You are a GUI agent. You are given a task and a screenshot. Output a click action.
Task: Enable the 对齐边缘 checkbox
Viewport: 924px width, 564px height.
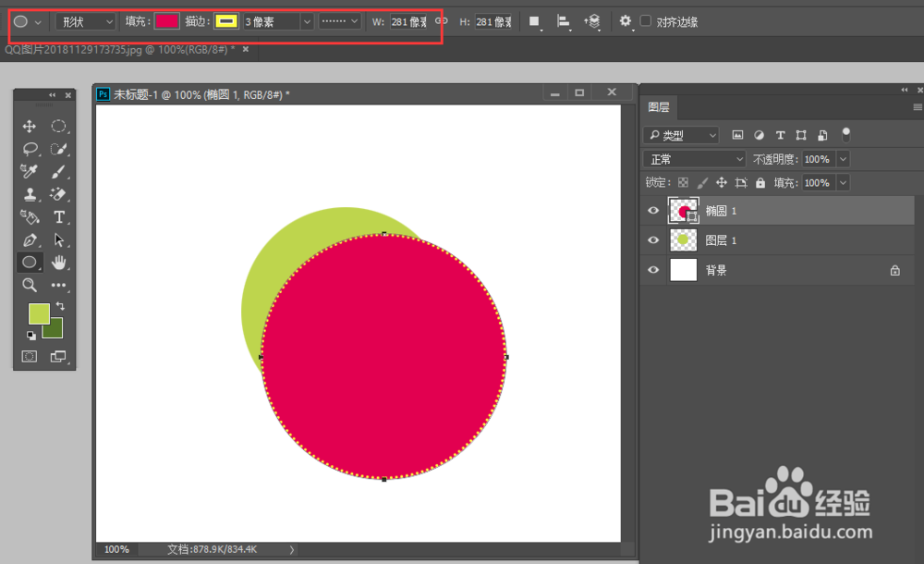pyautogui.click(x=646, y=21)
